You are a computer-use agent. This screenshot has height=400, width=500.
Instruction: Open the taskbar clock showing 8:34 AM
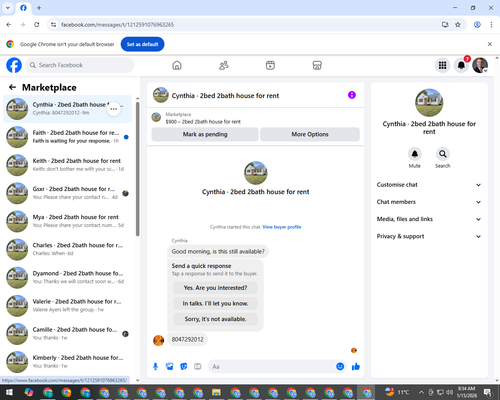[x=466, y=392]
